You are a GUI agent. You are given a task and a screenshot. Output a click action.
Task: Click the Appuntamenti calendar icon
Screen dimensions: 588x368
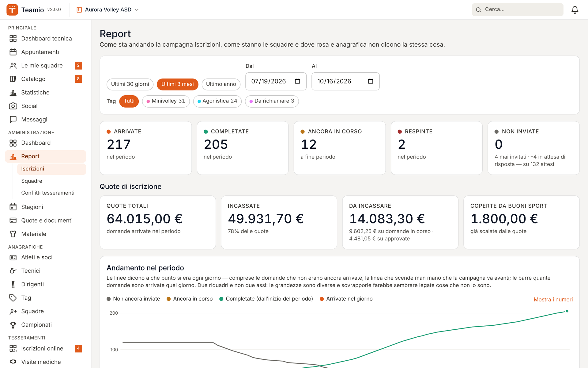click(13, 52)
